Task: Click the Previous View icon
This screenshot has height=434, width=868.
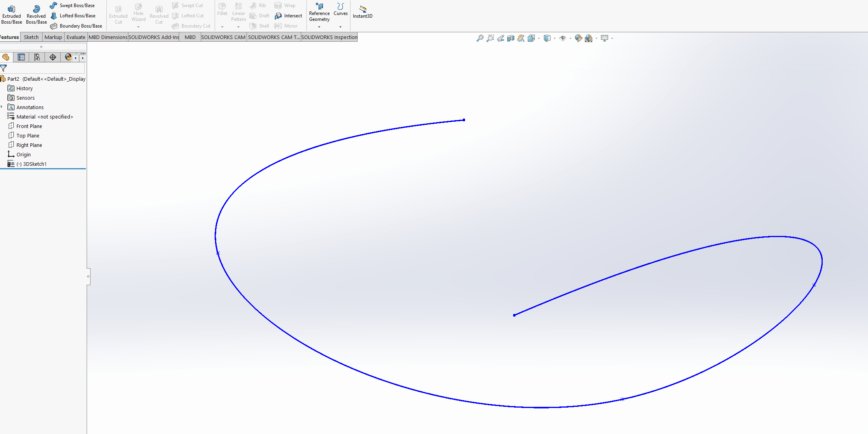Action: (501, 38)
